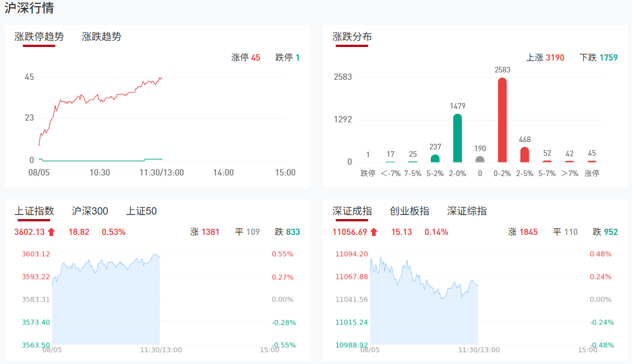Click the 涨跌分布 heading
The image size is (632, 364).
pos(352,37)
